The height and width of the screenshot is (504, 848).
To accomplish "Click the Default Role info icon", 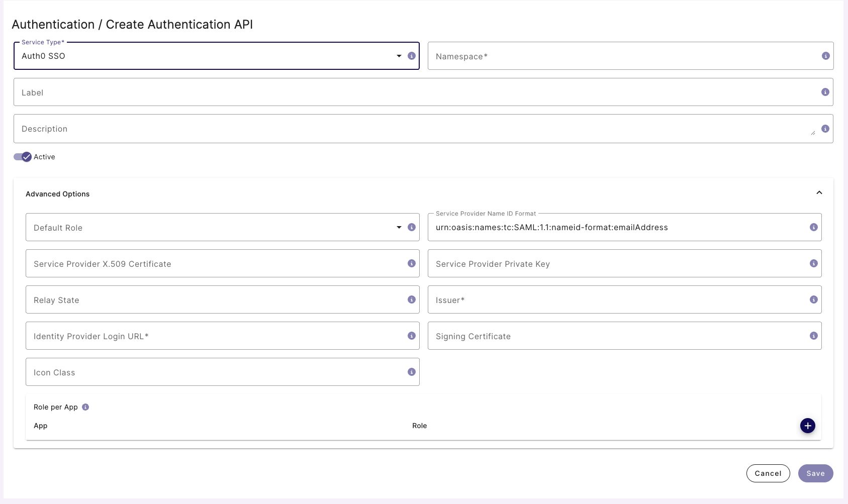I will pos(411,227).
